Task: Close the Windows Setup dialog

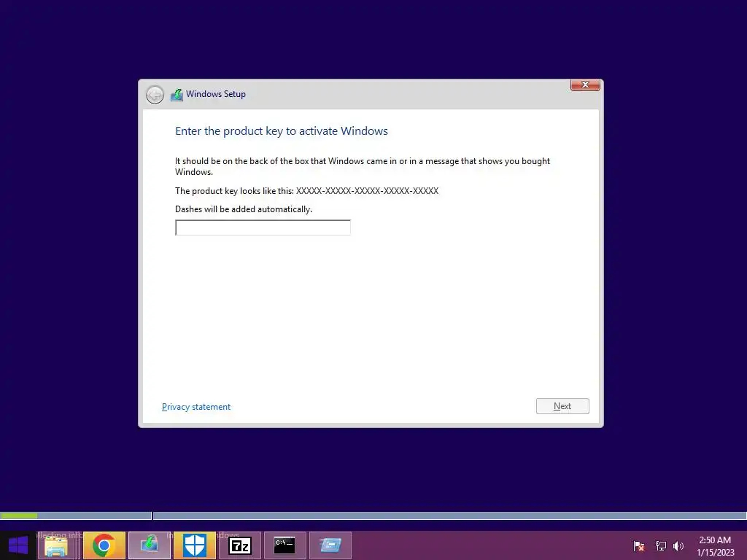Action: [x=585, y=85]
